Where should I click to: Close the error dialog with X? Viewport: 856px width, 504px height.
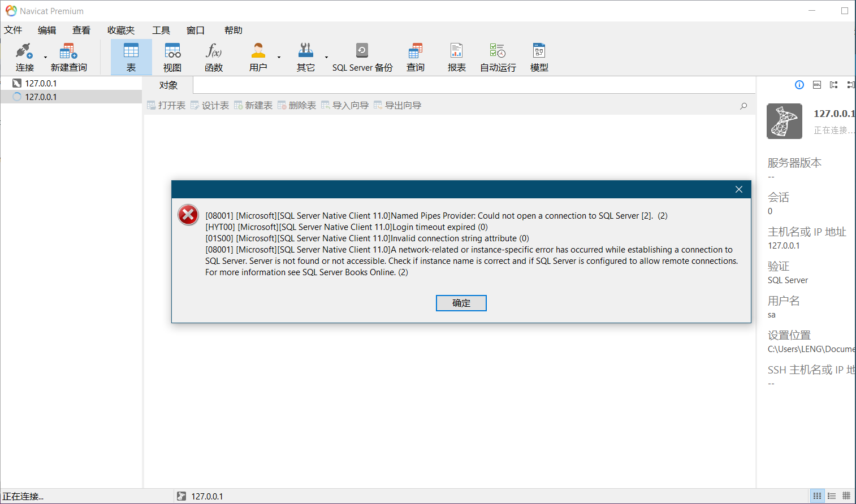739,189
